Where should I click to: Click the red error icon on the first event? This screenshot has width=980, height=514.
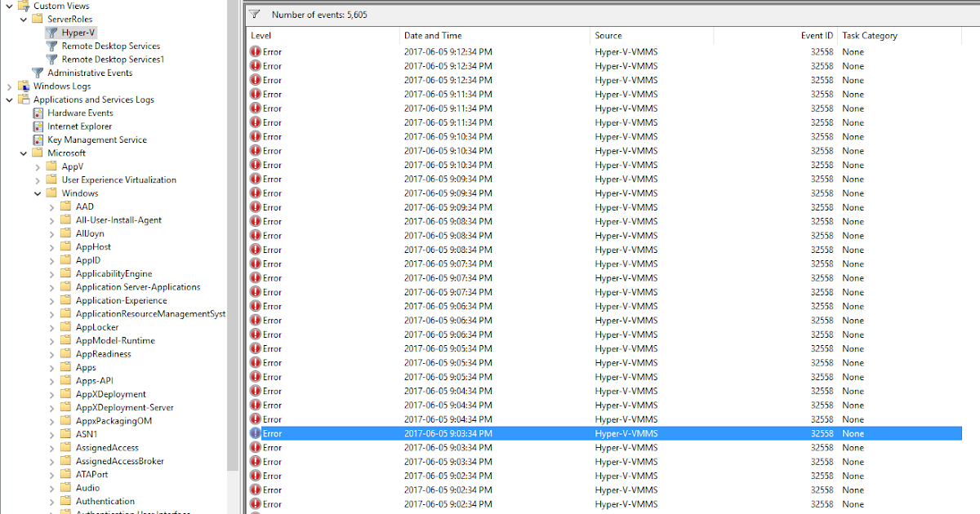coord(254,51)
